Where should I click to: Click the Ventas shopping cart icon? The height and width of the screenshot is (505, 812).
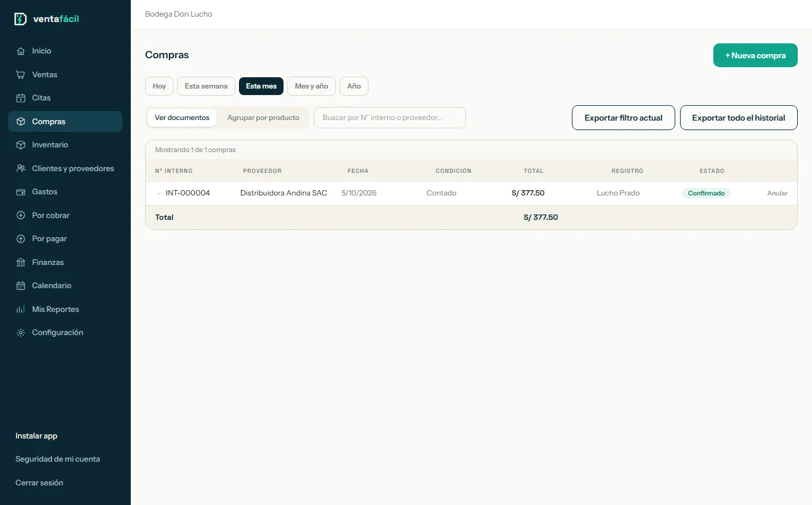tap(21, 75)
